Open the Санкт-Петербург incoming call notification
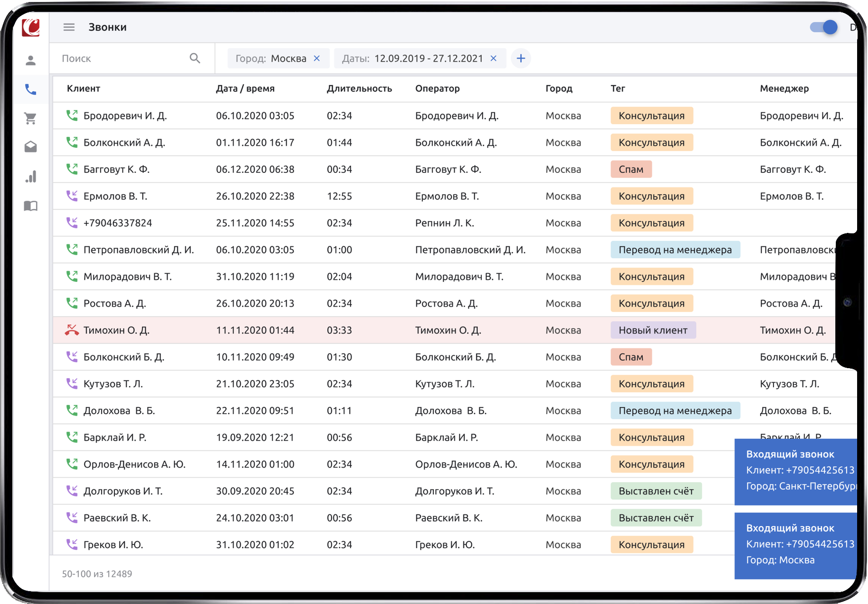 coord(795,471)
